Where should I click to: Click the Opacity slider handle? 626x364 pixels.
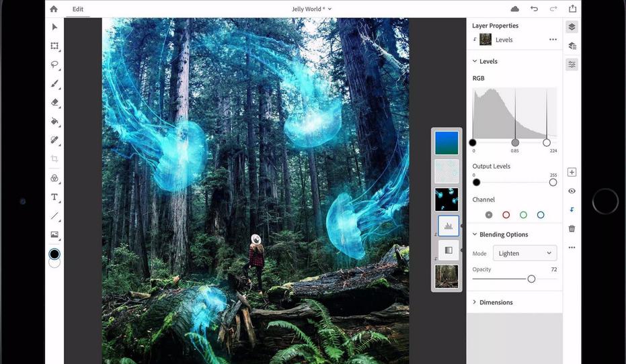(x=531, y=279)
